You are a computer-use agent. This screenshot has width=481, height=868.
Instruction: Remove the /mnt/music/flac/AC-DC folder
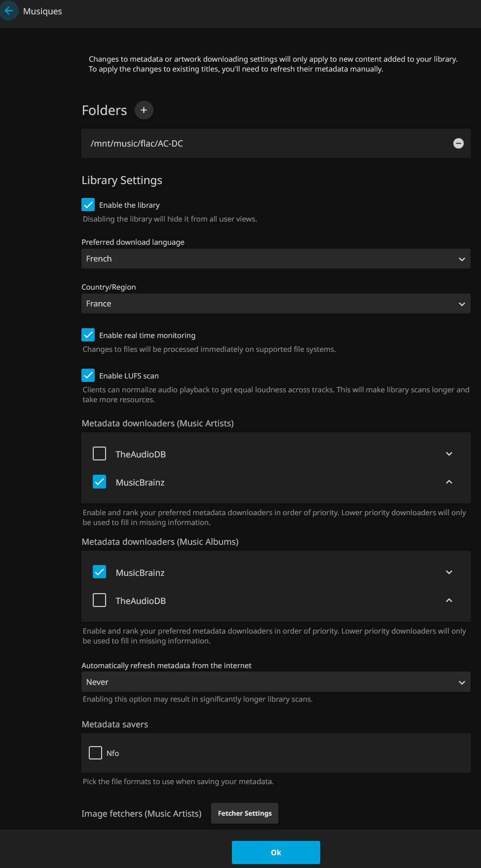[458, 144]
